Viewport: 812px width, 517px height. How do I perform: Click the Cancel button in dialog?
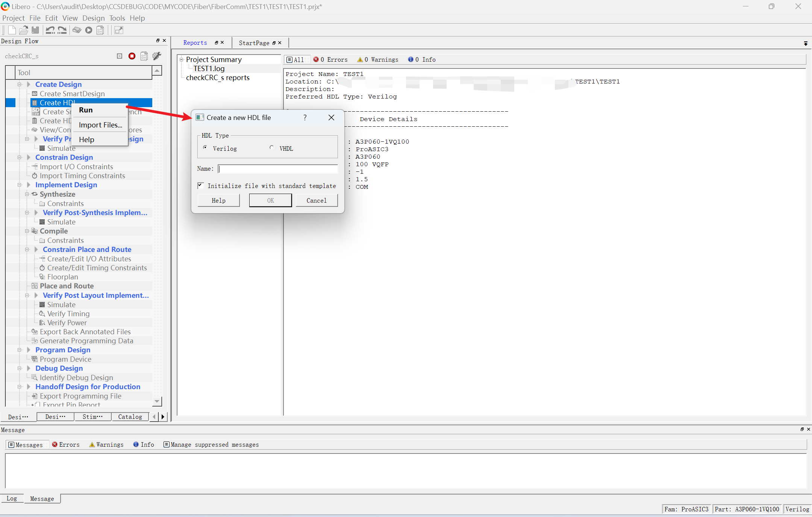[316, 200]
